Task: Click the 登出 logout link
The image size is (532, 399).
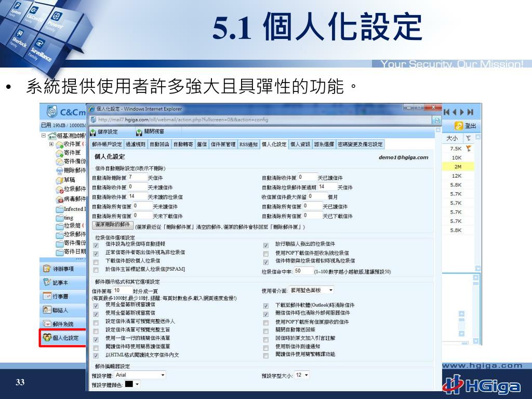Action: point(470,126)
